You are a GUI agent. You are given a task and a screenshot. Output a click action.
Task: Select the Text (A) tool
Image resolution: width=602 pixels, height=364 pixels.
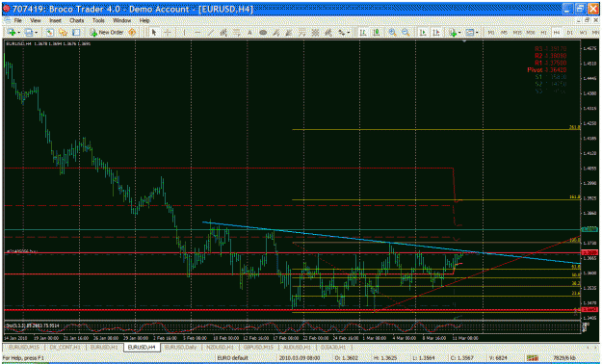[x=249, y=33]
